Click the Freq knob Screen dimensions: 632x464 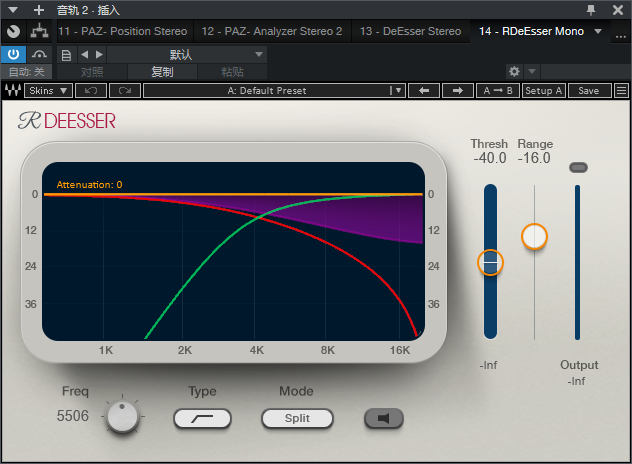pyautogui.click(x=122, y=416)
